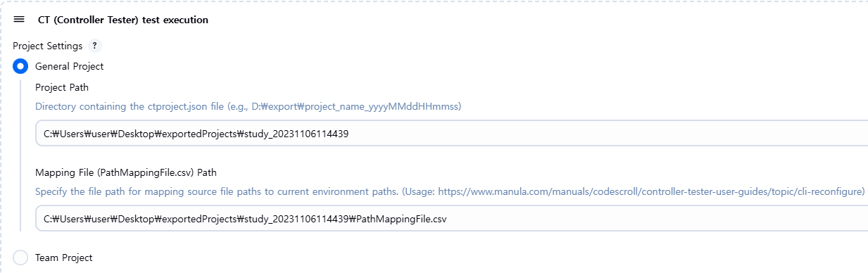Screen dimensions: 868x273
Task: Click the Team Project option label
Action: [63, 258]
